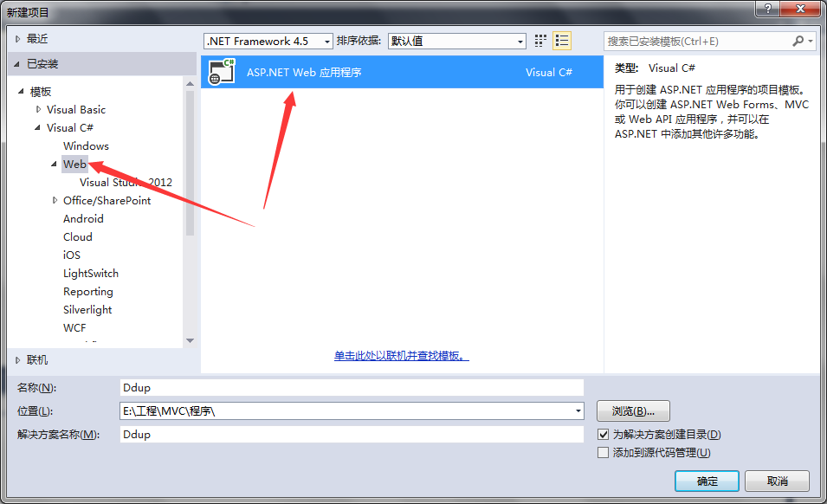Click the project name field
This screenshot has height=504, width=827.
[x=352, y=387]
